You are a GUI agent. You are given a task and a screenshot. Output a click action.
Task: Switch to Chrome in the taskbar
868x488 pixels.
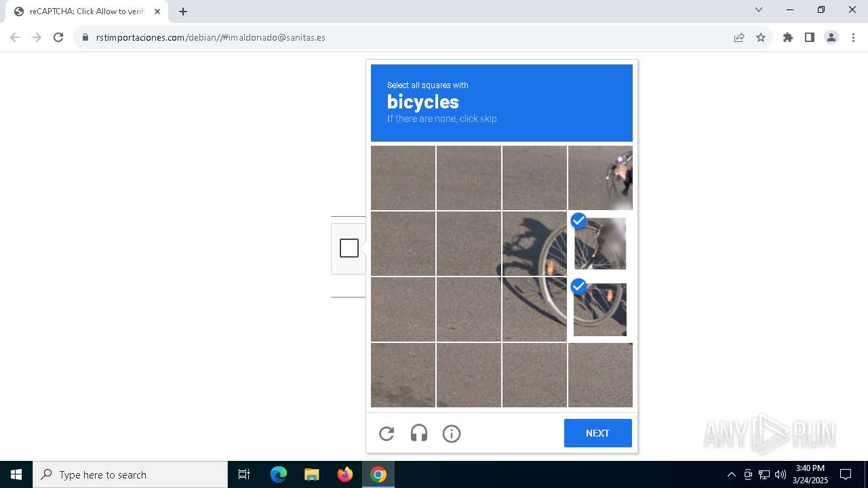(378, 474)
